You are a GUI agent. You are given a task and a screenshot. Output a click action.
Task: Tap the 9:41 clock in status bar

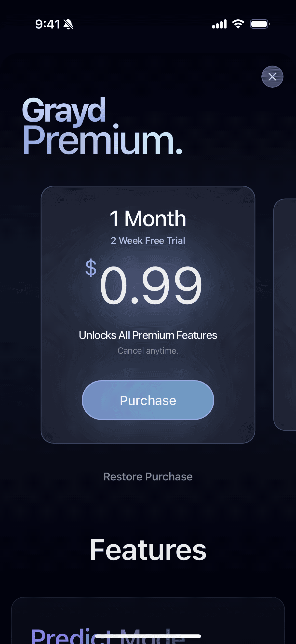48,24
